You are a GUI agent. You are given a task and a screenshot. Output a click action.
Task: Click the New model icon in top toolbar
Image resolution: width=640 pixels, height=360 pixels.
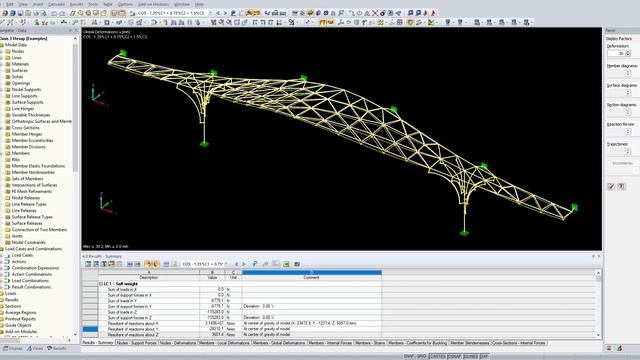pyautogui.click(x=5, y=13)
